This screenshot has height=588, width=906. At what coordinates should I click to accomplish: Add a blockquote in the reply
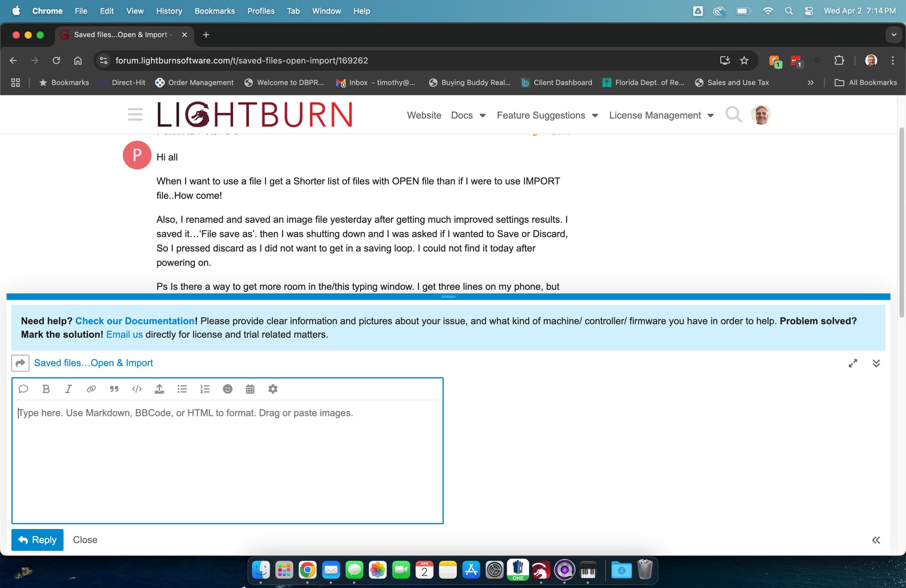click(x=114, y=389)
